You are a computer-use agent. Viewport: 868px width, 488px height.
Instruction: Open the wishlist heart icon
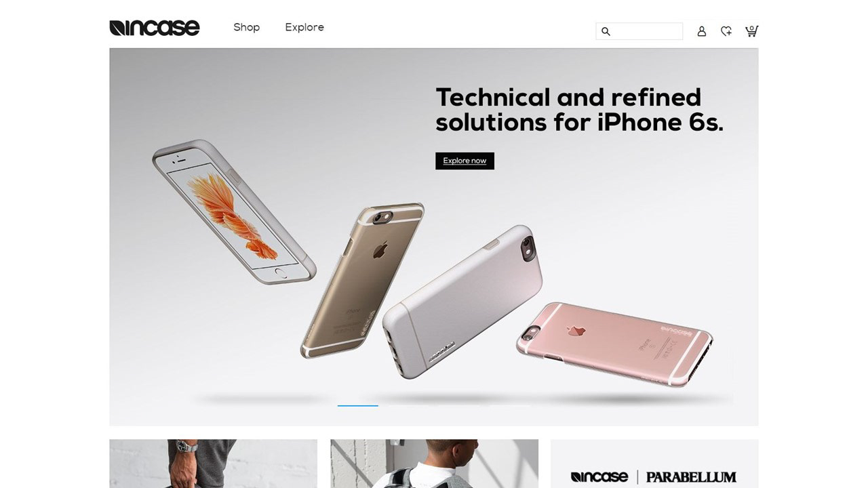[726, 31]
